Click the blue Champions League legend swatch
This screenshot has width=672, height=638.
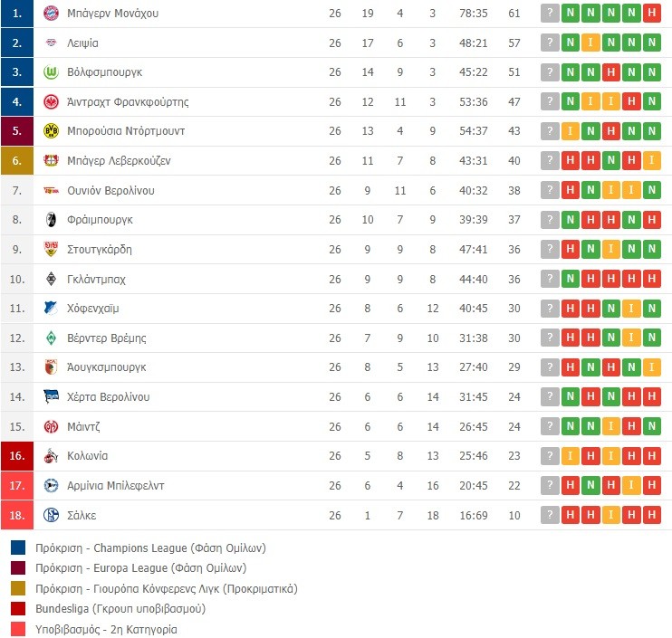(19, 548)
